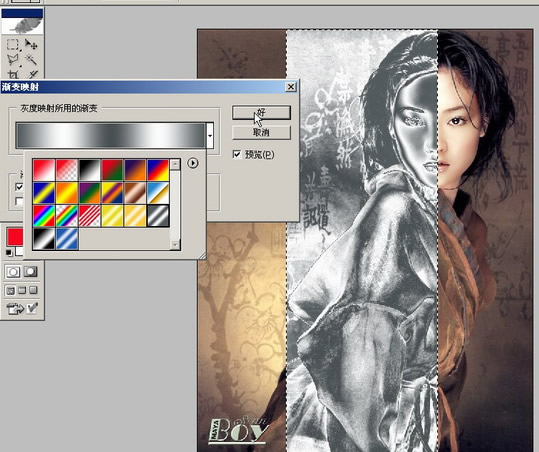
Task: Close the 渐变映射 dialog
Action: point(291,87)
